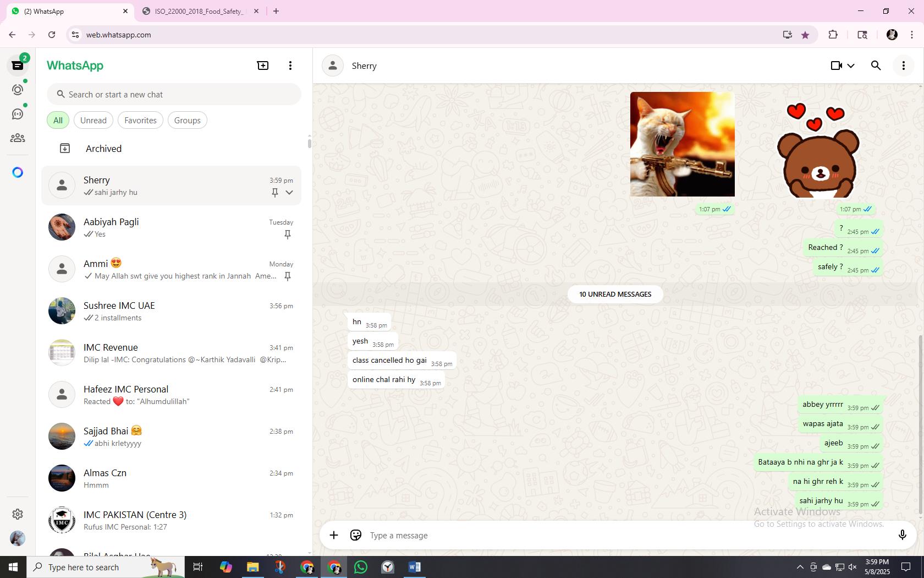This screenshot has height=578, width=924.
Task: Click Sushree IMC UAE profile photo
Action: [62, 311]
